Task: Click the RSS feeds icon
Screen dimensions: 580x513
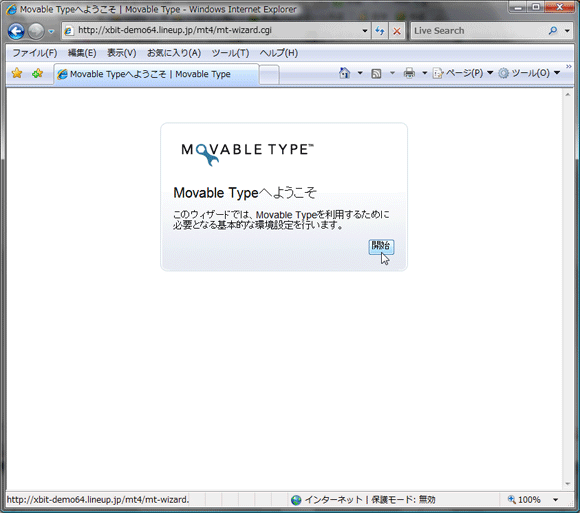Action: click(376, 74)
